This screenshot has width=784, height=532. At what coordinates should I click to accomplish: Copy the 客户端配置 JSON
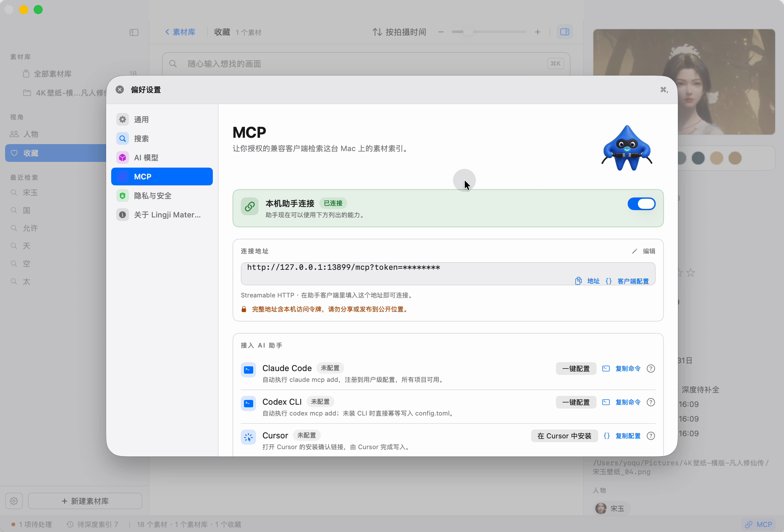click(x=627, y=281)
